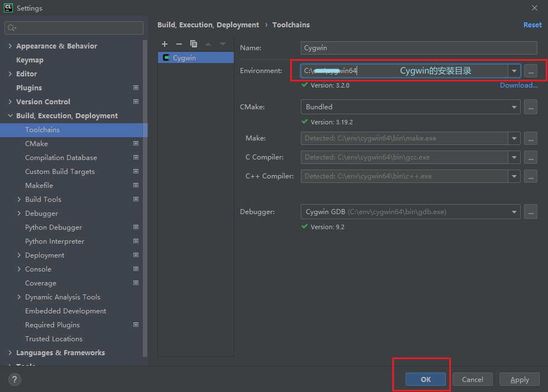548x392 pixels.
Task: Click the settings search field
Action: point(74,28)
